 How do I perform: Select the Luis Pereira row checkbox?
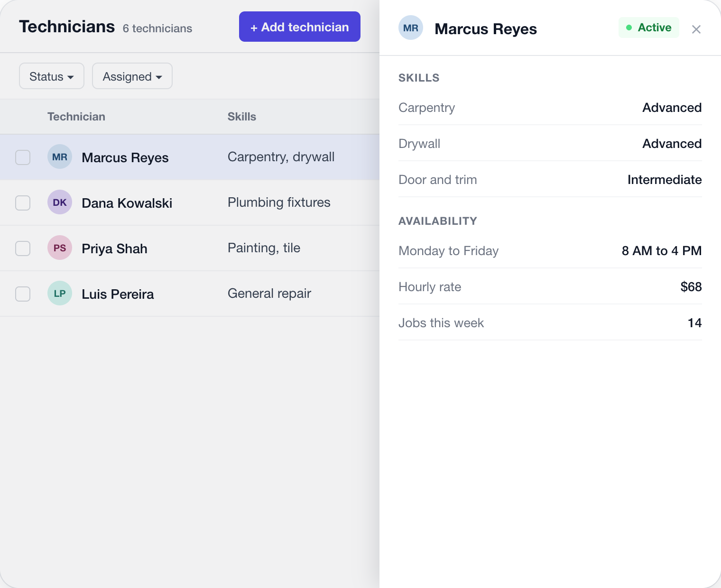tap(23, 294)
